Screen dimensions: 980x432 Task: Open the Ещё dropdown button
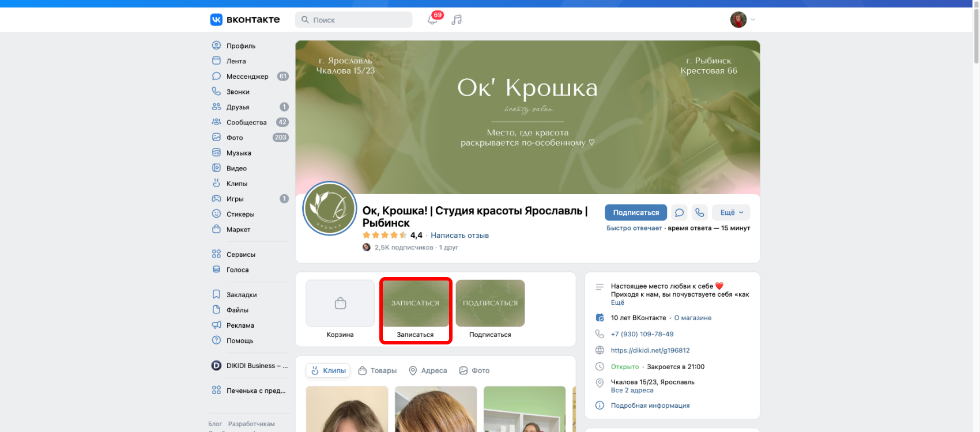click(731, 213)
